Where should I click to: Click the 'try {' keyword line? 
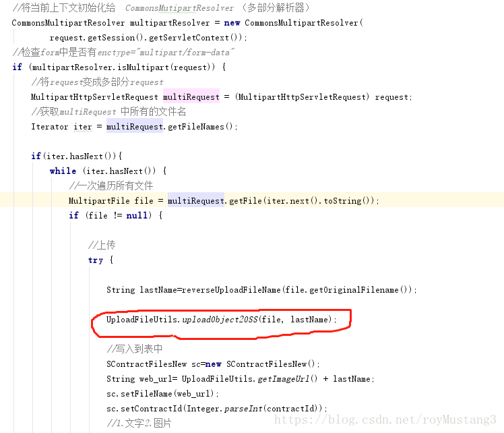pyautogui.click(x=100, y=260)
